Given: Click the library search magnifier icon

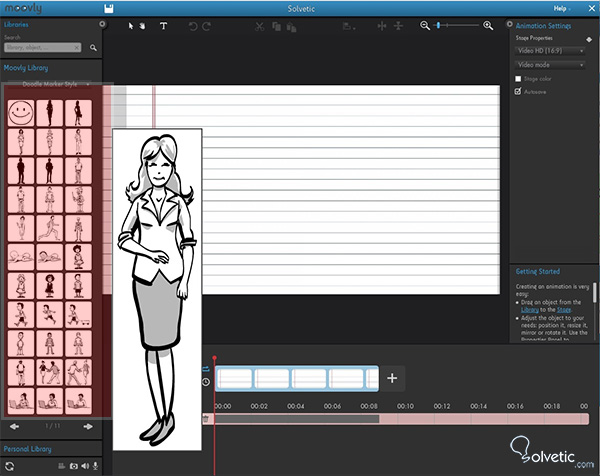Looking at the screenshot, I should click(x=93, y=47).
